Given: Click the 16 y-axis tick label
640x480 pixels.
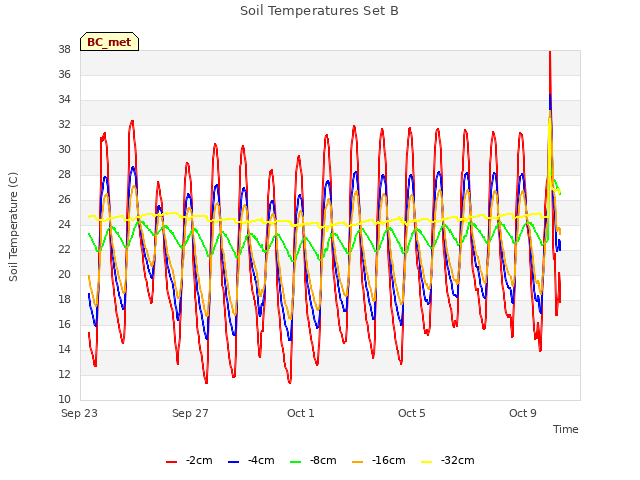Looking at the screenshot, I should coord(64,324).
